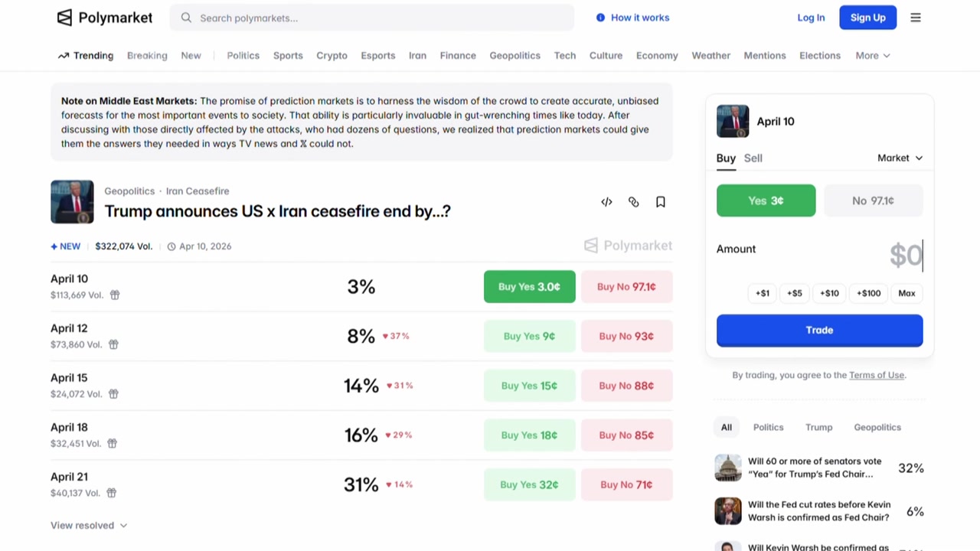Click the info icon beside How it works
980x551 pixels.
click(x=600, y=18)
